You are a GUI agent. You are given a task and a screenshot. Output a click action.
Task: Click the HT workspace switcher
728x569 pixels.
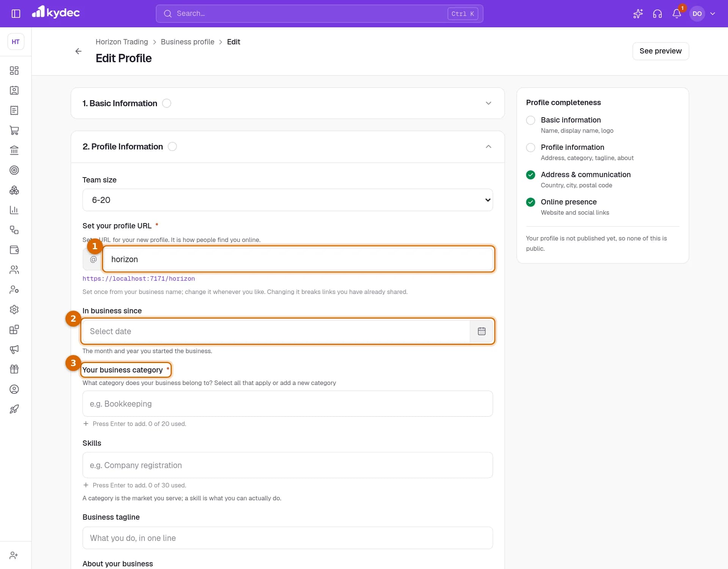click(16, 42)
